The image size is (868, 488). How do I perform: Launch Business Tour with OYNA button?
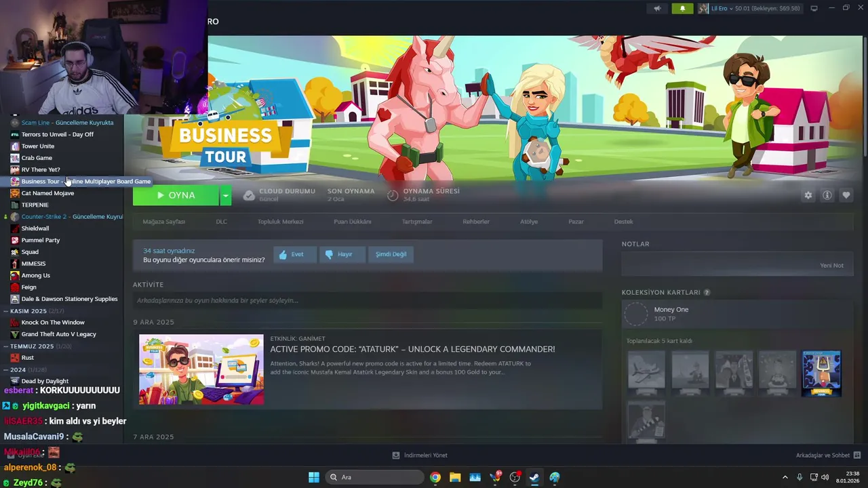point(176,195)
